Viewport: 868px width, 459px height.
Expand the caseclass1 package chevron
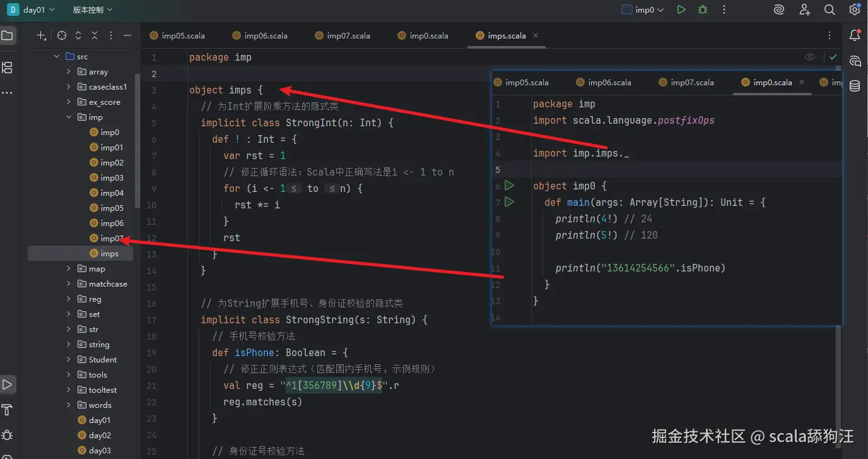coord(69,86)
